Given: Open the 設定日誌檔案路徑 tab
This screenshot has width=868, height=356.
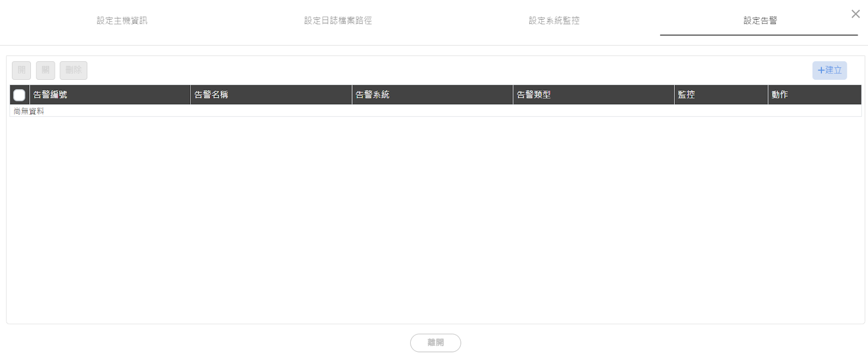Looking at the screenshot, I should pos(338,21).
